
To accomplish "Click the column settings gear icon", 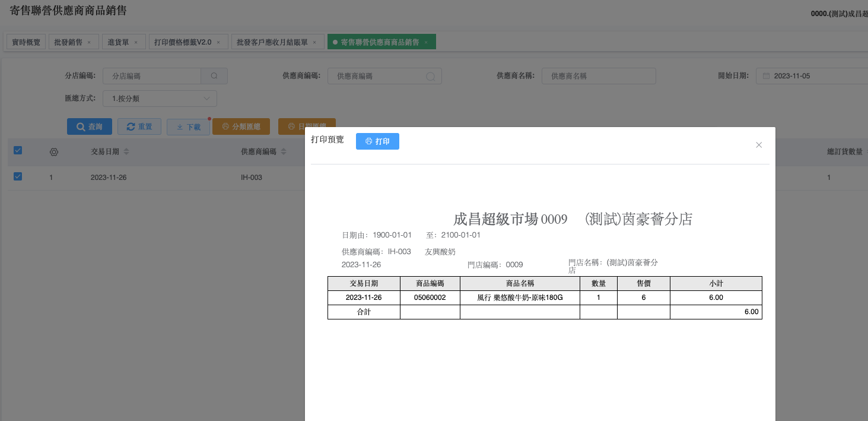I will click(x=54, y=152).
